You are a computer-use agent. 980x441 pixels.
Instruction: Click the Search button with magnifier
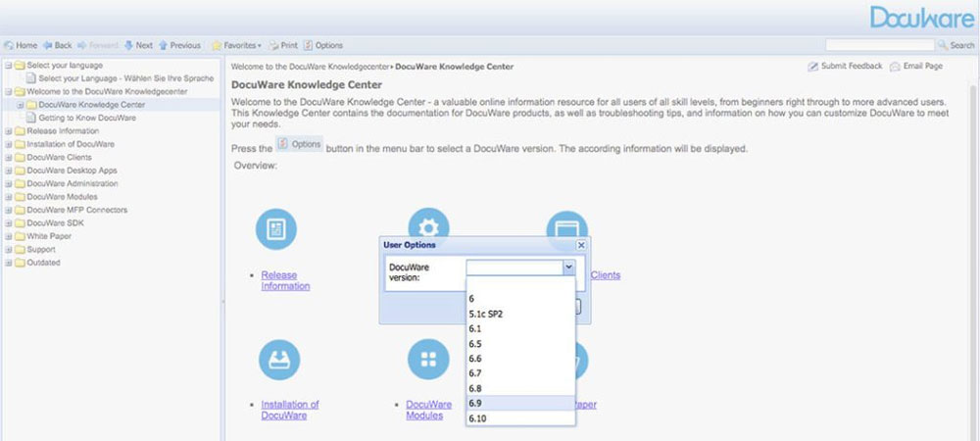956,45
